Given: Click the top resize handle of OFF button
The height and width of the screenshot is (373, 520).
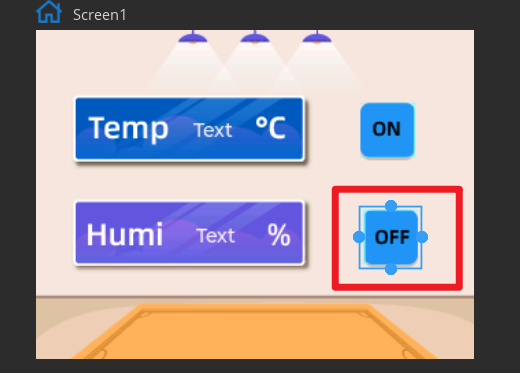Looking at the screenshot, I should pyautogui.click(x=391, y=206).
